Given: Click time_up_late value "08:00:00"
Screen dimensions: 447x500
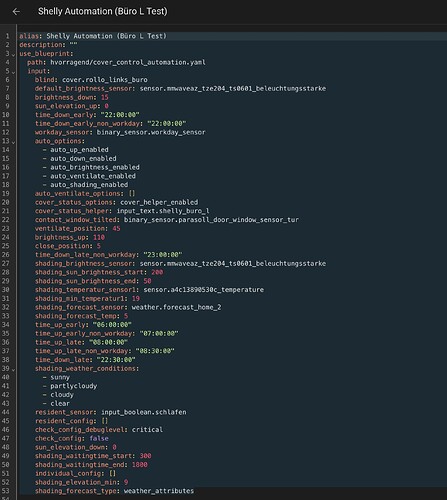Looking at the screenshot, I should (108, 342).
